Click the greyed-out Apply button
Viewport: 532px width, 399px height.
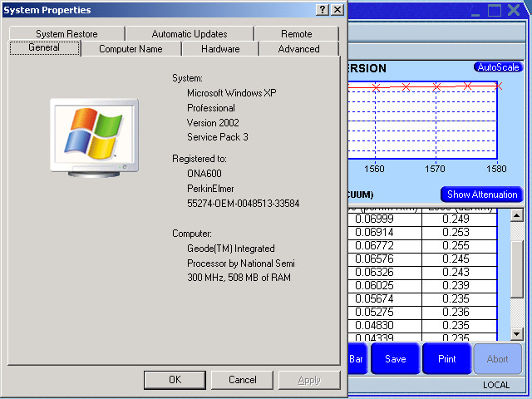(x=309, y=380)
